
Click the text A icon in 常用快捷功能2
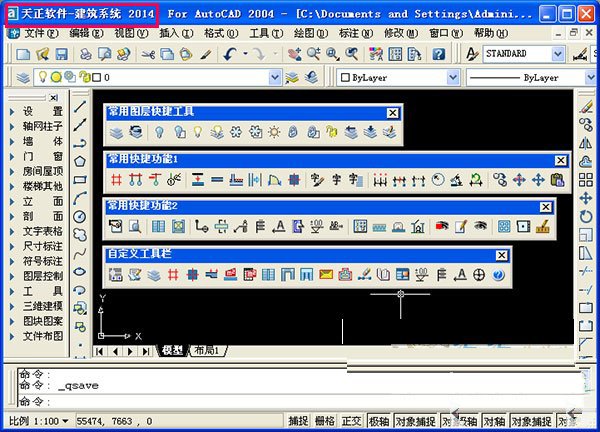click(279, 226)
